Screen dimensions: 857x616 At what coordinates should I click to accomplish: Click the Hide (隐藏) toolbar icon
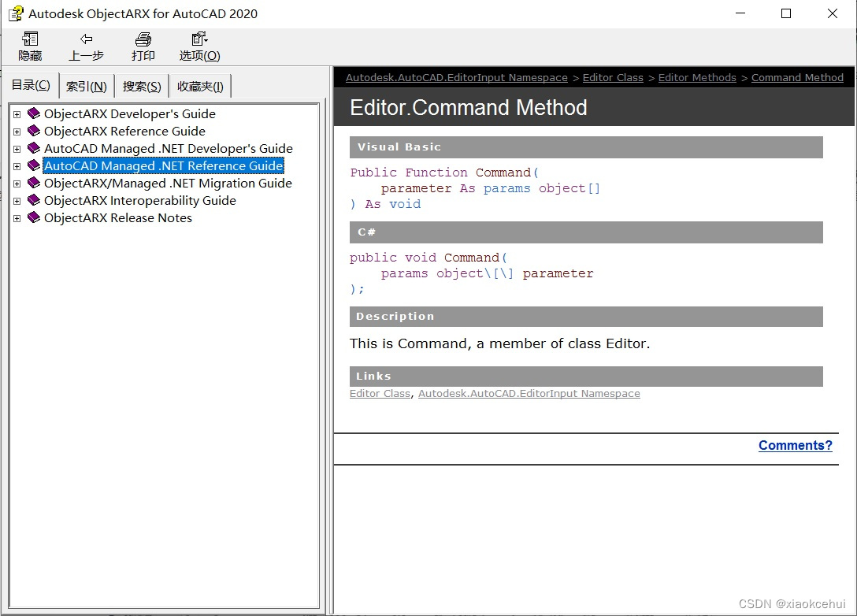pyautogui.click(x=30, y=39)
